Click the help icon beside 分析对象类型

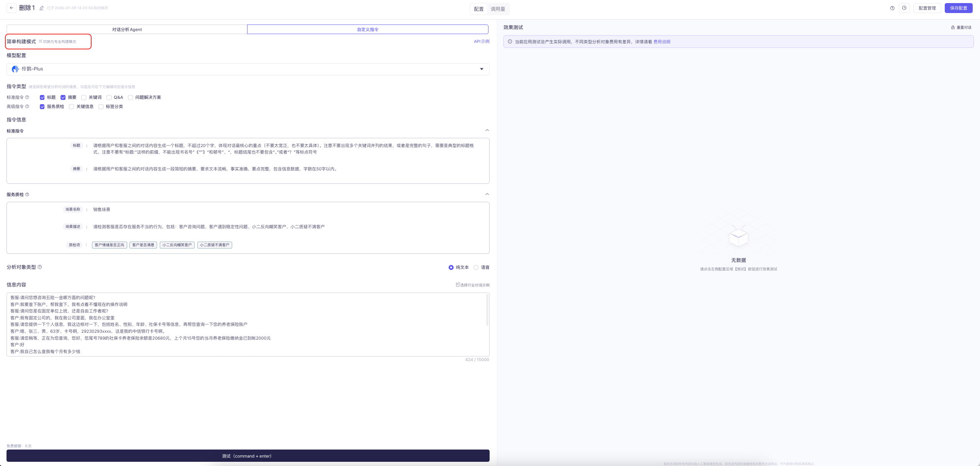[x=40, y=267]
